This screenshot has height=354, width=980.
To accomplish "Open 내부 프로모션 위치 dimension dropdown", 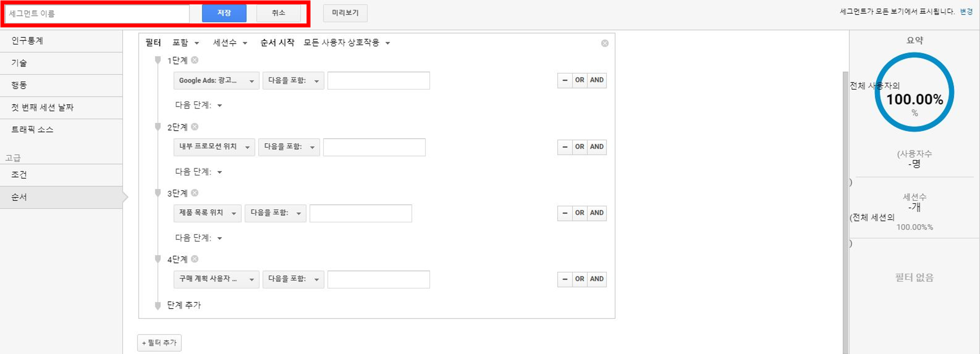I will point(214,147).
